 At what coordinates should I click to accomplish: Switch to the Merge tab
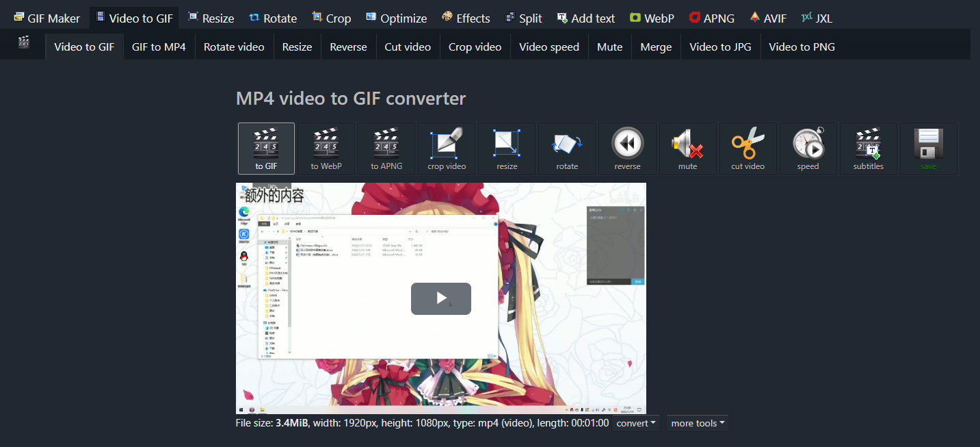(x=656, y=47)
